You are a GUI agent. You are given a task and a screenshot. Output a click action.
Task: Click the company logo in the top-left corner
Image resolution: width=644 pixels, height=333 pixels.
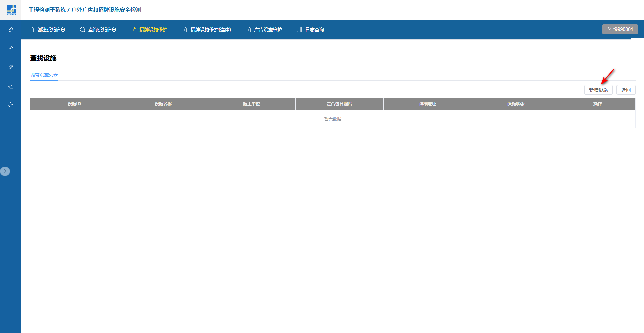pyautogui.click(x=11, y=10)
